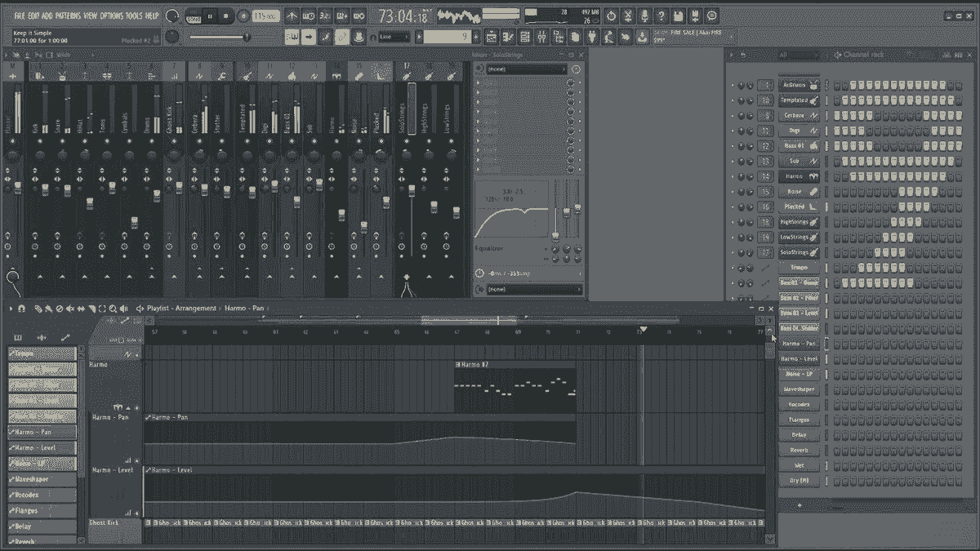Toggle the playlist magnet snap icon

click(21, 308)
